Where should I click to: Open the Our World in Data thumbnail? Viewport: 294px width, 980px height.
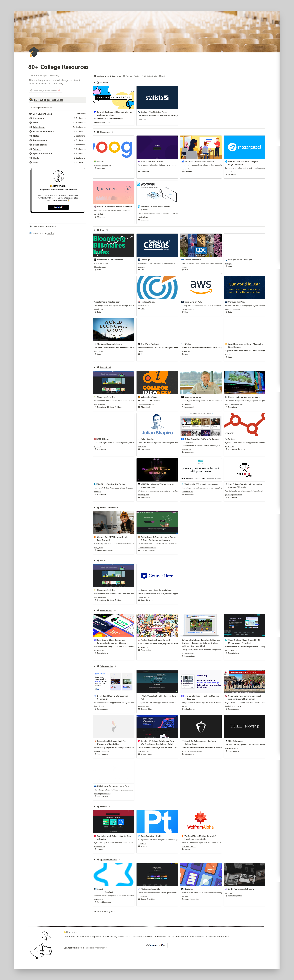[245, 287]
